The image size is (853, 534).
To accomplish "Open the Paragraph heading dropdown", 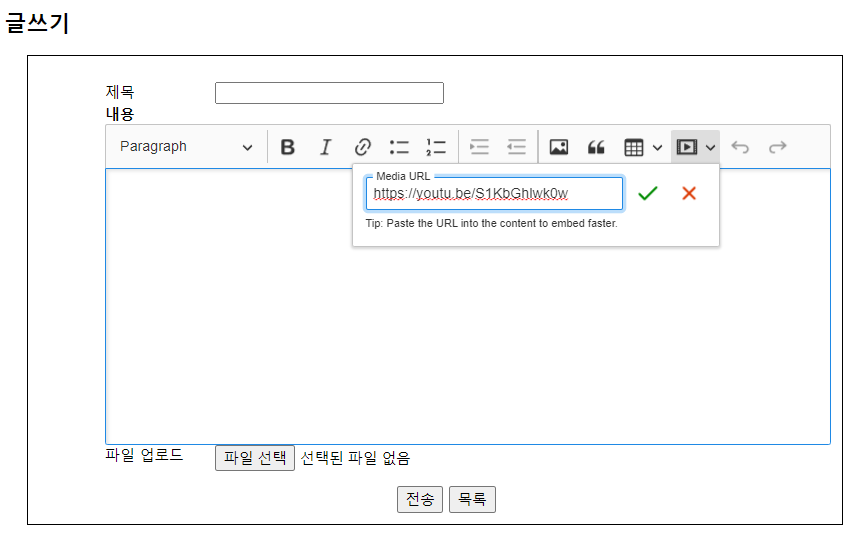I will tap(186, 147).
